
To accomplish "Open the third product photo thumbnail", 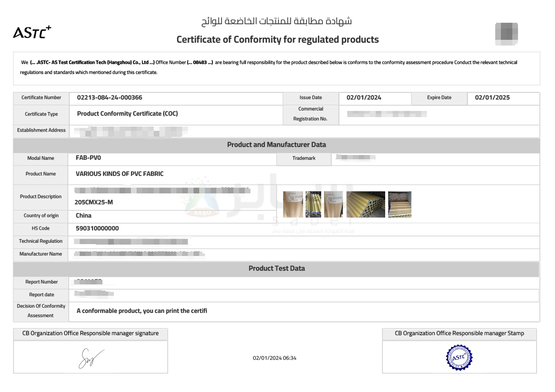I will [333, 204].
